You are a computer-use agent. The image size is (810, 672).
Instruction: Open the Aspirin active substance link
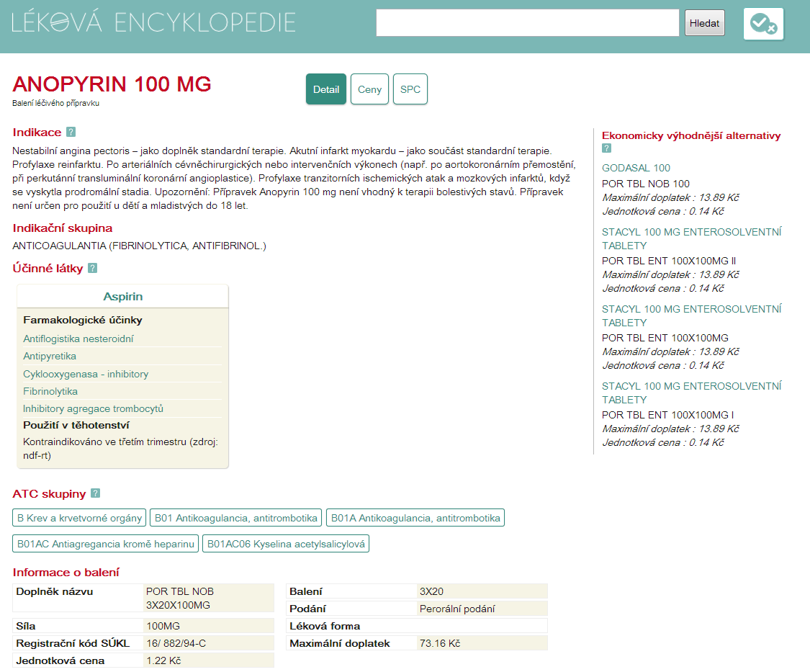(123, 297)
